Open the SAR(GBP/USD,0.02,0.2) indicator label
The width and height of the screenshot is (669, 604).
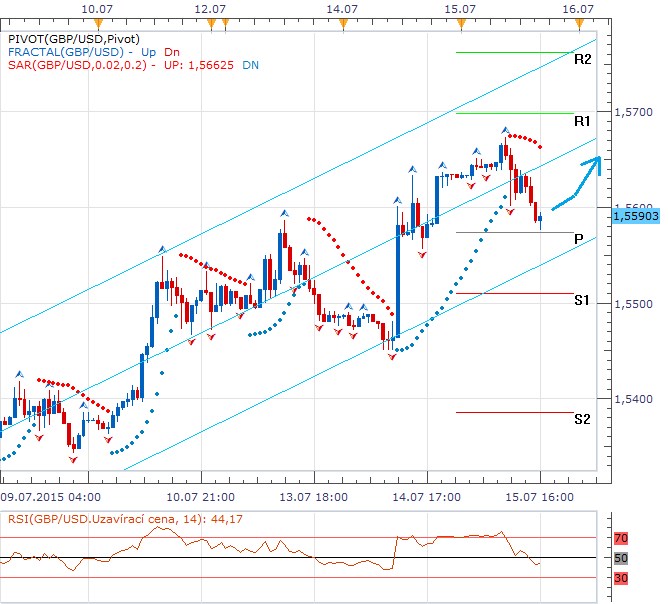[x=75, y=65]
